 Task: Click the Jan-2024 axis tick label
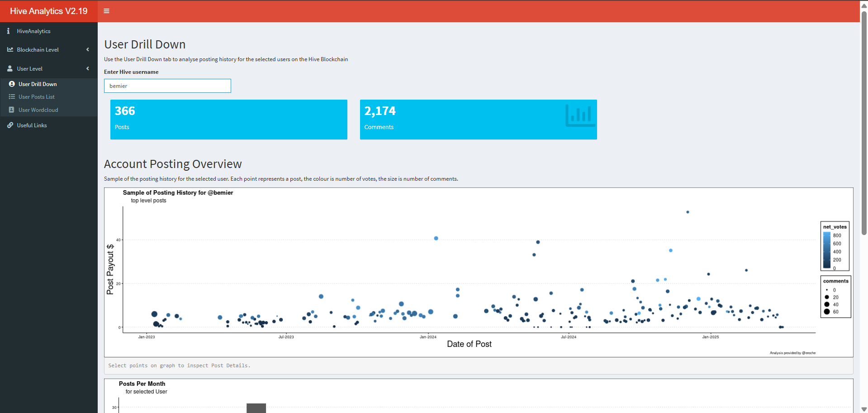tap(428, 337)
